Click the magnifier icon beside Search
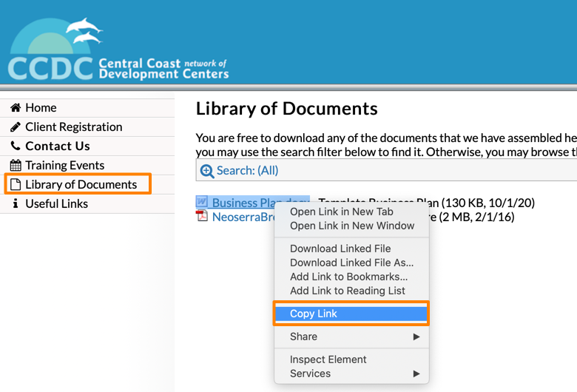577x392 pixels. click(207, 171)
